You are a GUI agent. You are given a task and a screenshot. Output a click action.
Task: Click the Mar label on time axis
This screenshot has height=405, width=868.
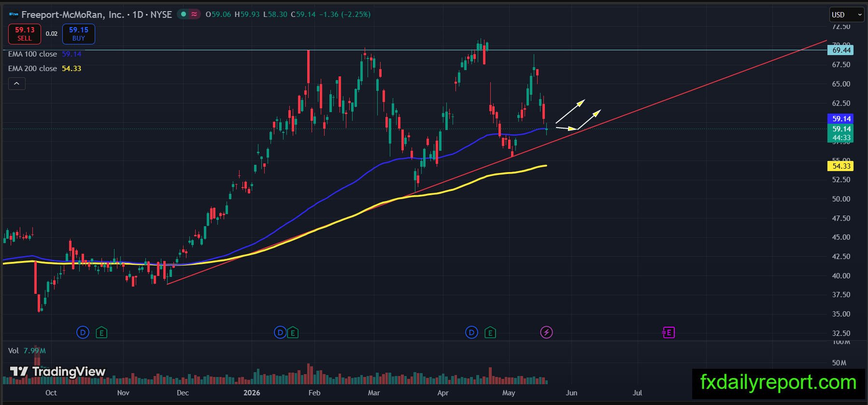pos(374,393)
